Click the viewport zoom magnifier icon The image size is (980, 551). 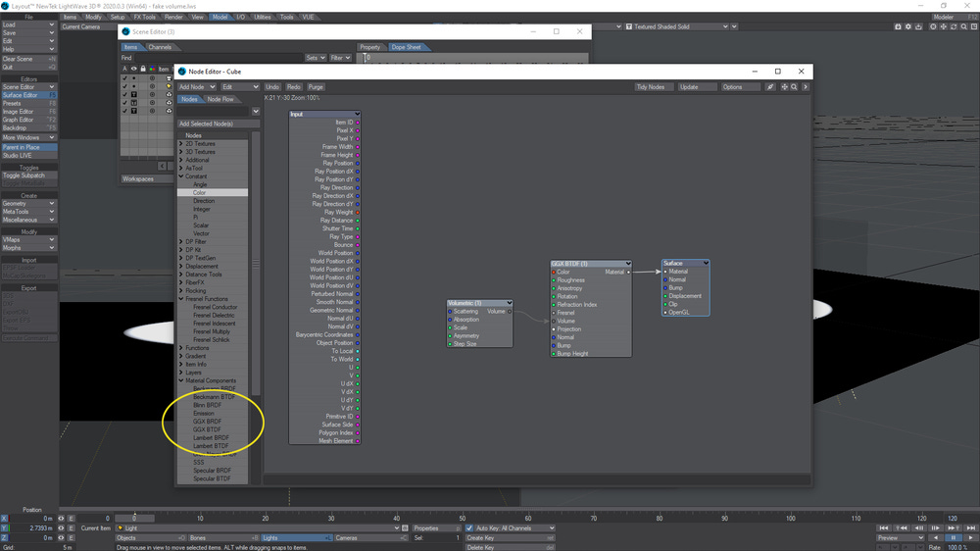[963, 26]
